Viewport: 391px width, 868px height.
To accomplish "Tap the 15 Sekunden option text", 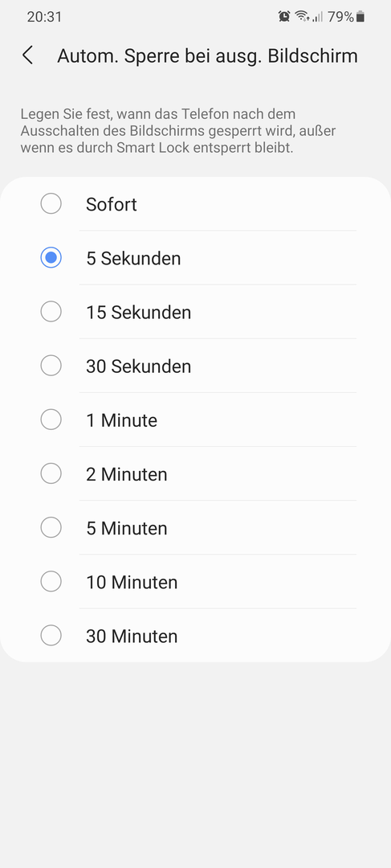I will 138,312.
